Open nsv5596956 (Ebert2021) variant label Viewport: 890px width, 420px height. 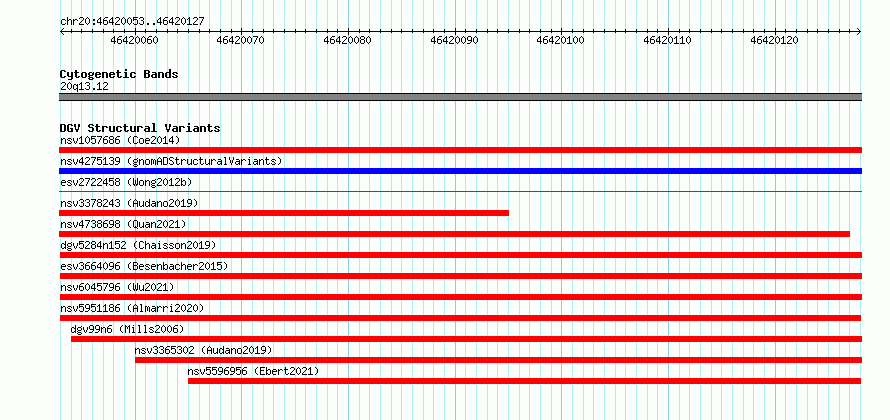253,371
